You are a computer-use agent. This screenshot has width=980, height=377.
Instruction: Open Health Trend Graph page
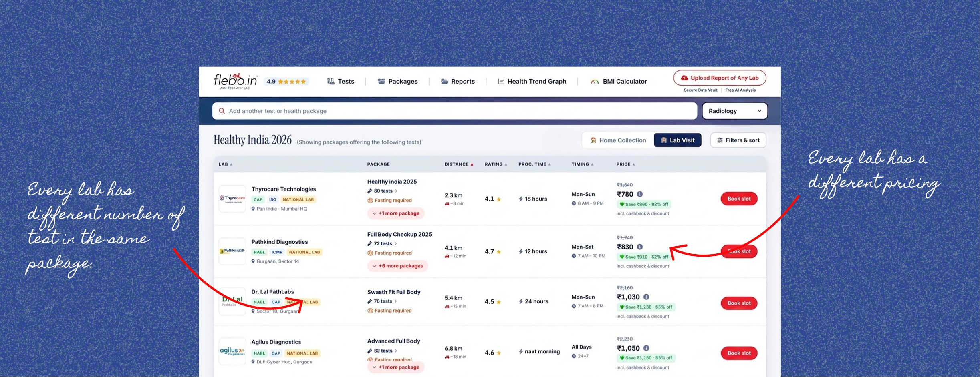[532, 82]
